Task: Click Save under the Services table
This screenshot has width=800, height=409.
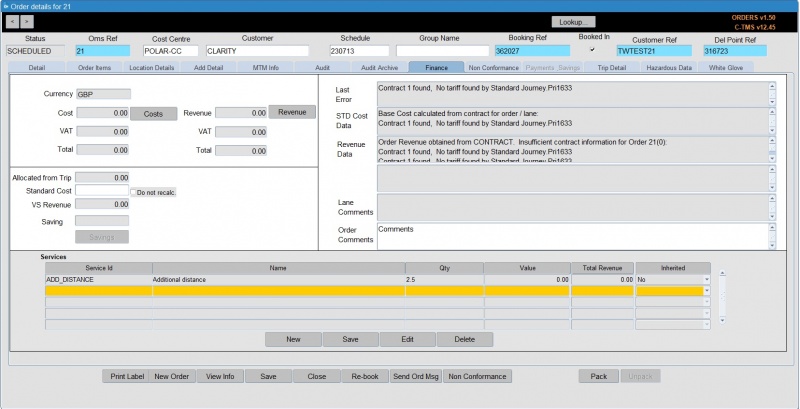Action: click(351, 340)
